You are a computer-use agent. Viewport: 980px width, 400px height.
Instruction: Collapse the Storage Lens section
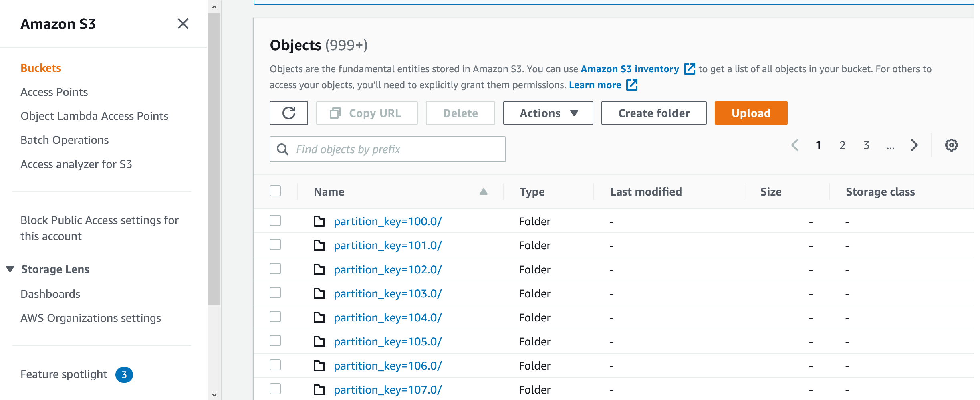(10, 269)
